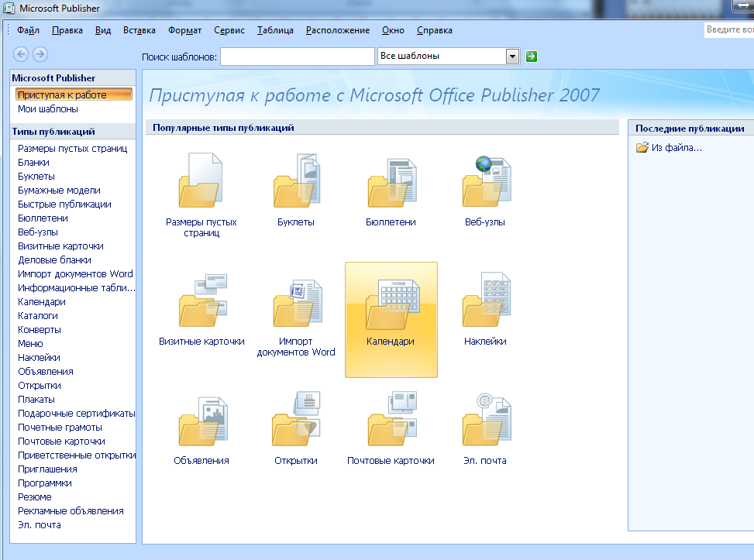The image size is (754, 560).
Task: Select Почтовые карточки in sidebar list
Action: 61,441
